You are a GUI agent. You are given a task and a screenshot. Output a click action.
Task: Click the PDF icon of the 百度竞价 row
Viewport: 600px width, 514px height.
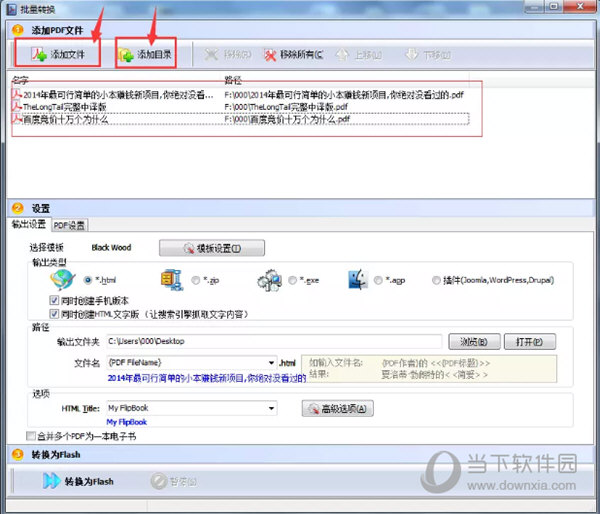[16, 119]
